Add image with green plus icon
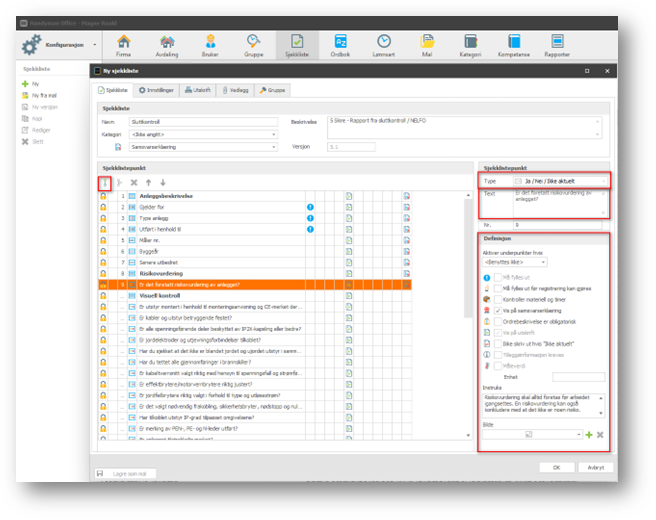656x520 pixels. [589, 435]
